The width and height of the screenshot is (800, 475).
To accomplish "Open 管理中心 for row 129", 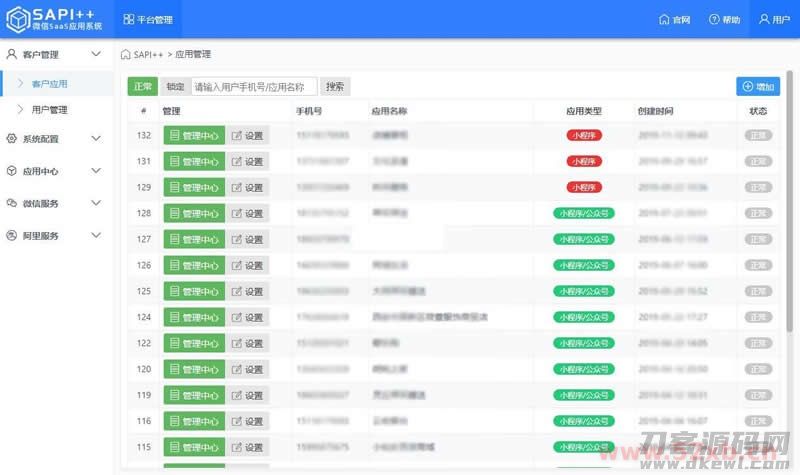I will point(194,187).
